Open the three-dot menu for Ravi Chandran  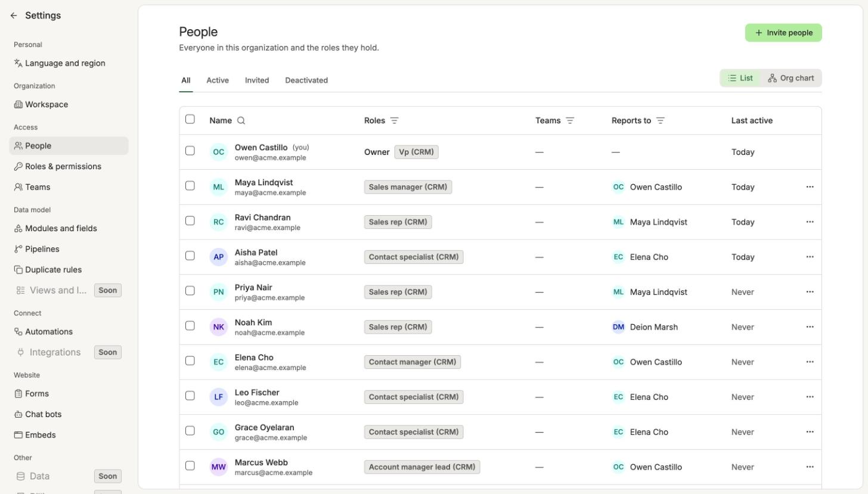point(810,222)
